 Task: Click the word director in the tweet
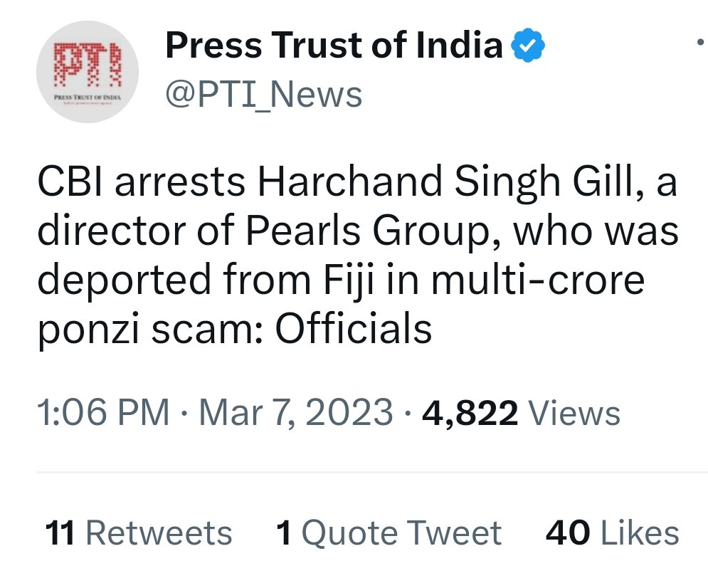(x=114, y=232)
